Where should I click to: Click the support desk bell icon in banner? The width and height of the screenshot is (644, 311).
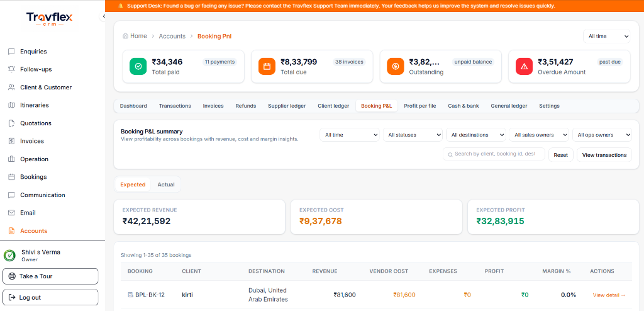(x=120, y=6)
